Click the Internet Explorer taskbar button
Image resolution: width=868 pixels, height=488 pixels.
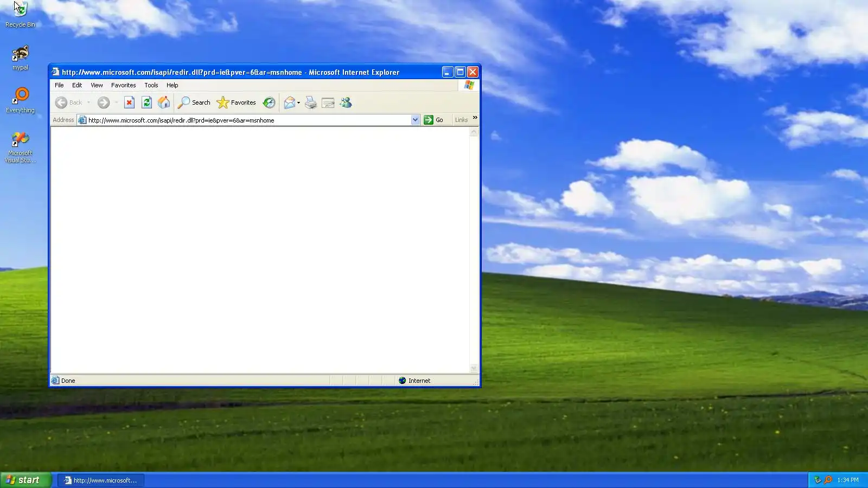coord(101,480)
